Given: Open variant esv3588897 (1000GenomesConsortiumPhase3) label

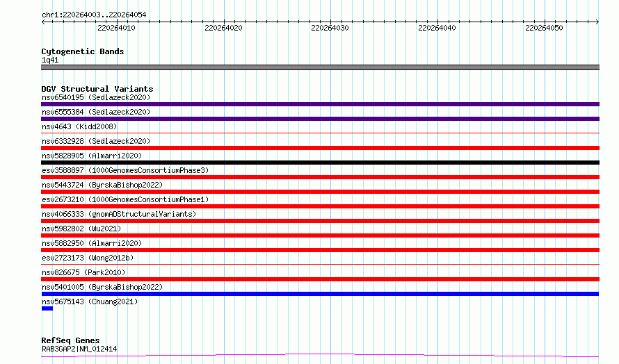Looking at the screenshot, I should click(125, 170).
